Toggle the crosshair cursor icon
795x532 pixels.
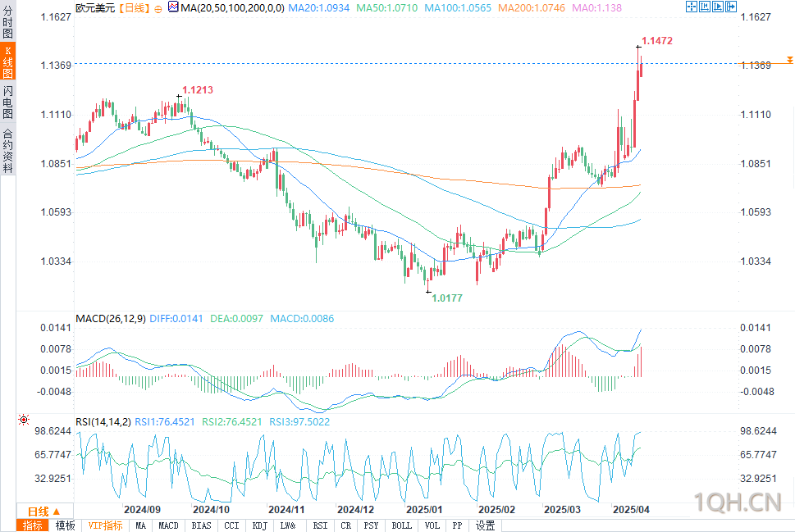(x=691, y=7)
